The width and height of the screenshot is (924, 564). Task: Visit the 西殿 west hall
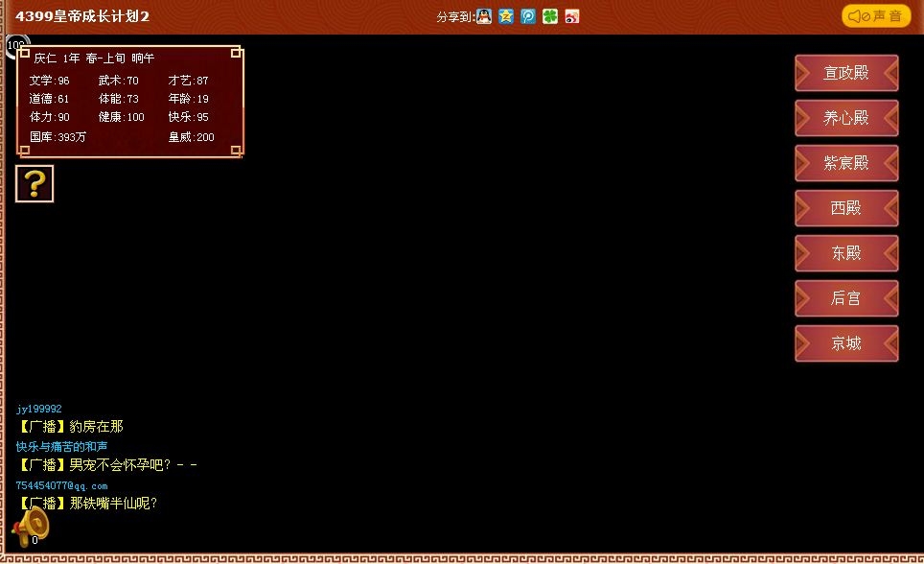pos(846,208)
